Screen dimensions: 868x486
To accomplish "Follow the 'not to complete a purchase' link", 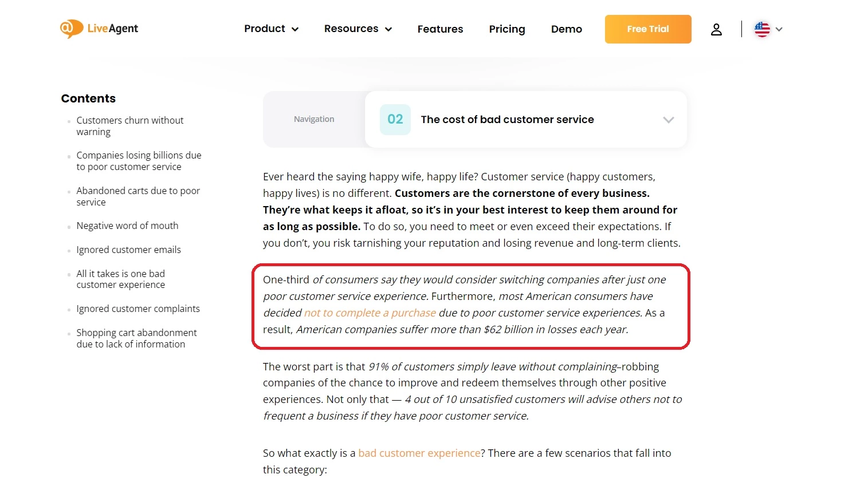I will click(370, 313).
